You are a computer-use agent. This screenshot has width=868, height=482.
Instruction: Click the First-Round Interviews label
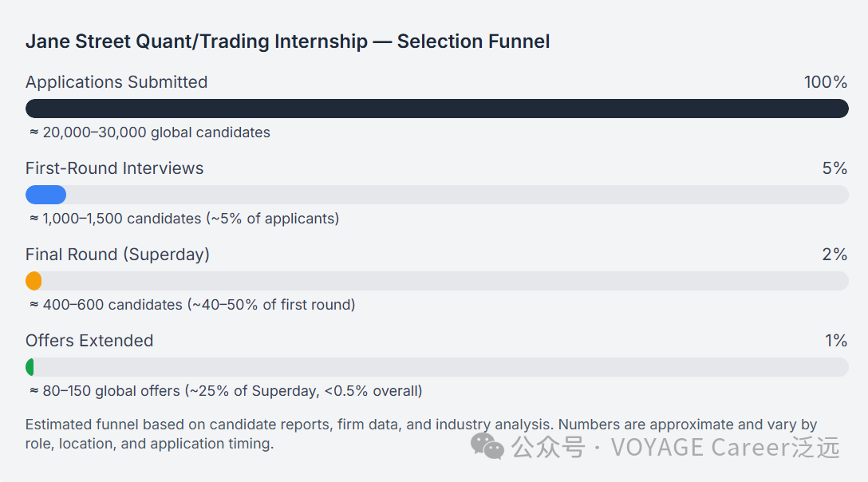point(114,168)
